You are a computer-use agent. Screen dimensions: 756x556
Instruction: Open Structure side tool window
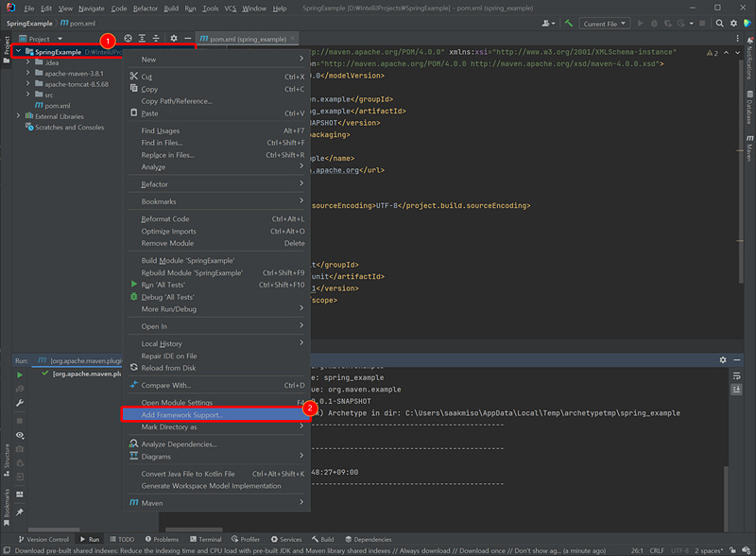7,460
